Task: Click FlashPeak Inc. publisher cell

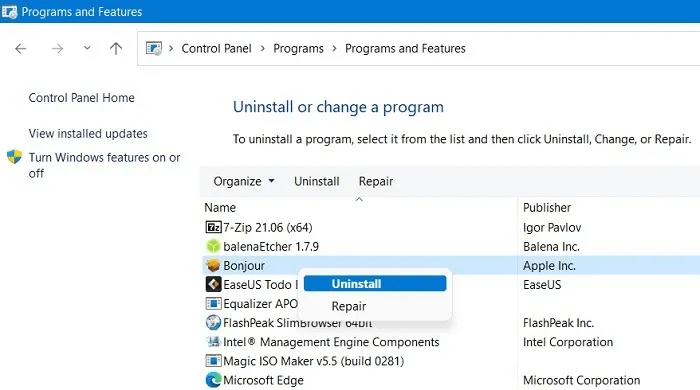Action: click(558, 323)
